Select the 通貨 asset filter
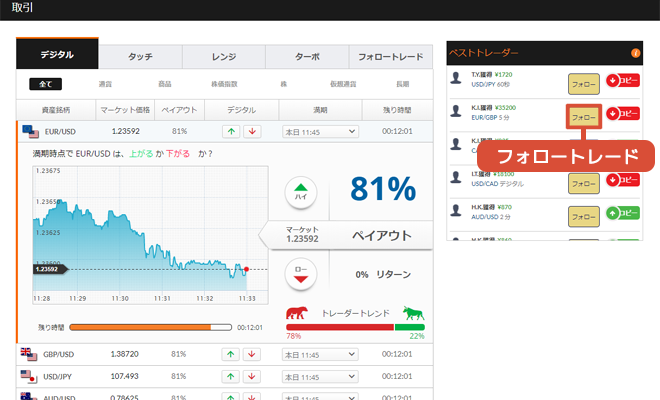The image size is (660, 400). [x=105, y=84]
